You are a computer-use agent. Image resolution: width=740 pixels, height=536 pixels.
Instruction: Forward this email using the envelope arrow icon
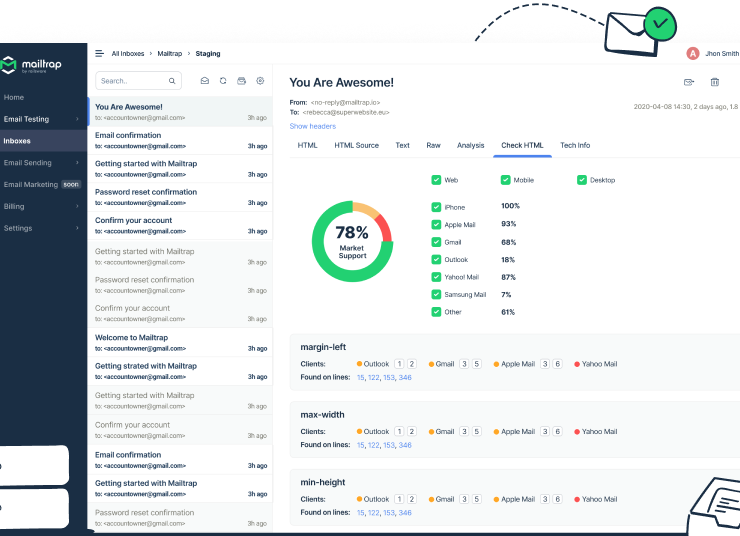click(x=689, y=82)
